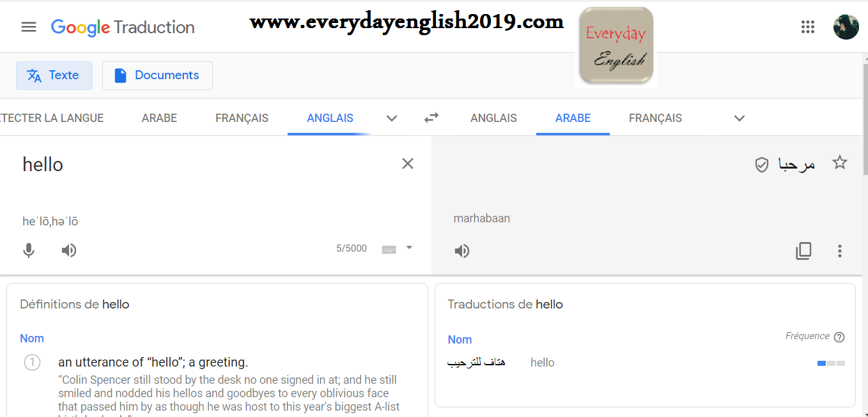868x417 pixels.
Task: Click the Définitions de hello heading
Action: point(74,305)
